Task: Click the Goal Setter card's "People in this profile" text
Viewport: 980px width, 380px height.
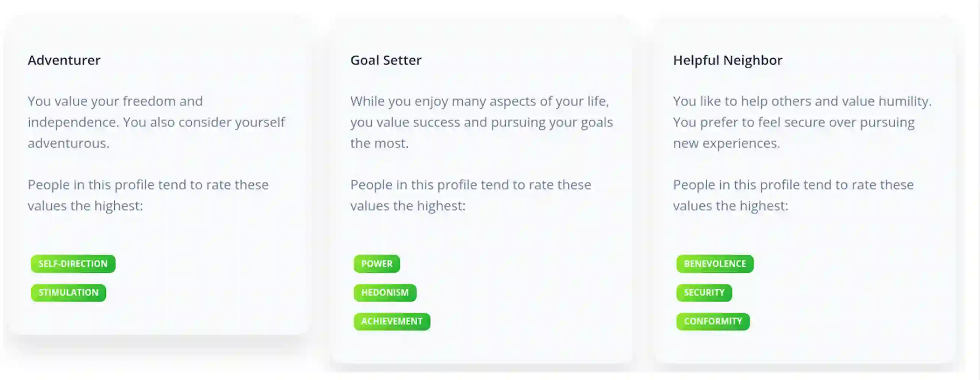Action: point(471,195)
